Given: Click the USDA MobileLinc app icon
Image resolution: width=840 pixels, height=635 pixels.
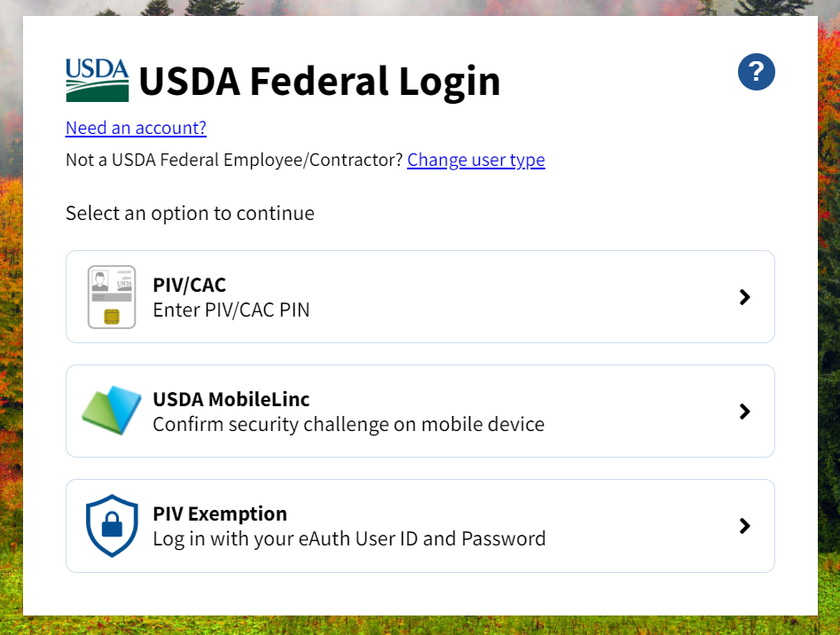Looking at the screenshot, I should tap(112, 411).
